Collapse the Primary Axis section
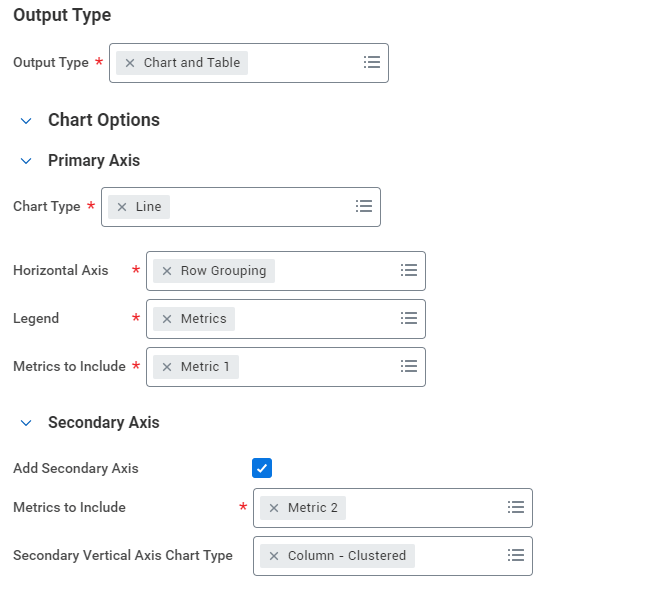Screen dimensions: 671x594 [26, 161]
